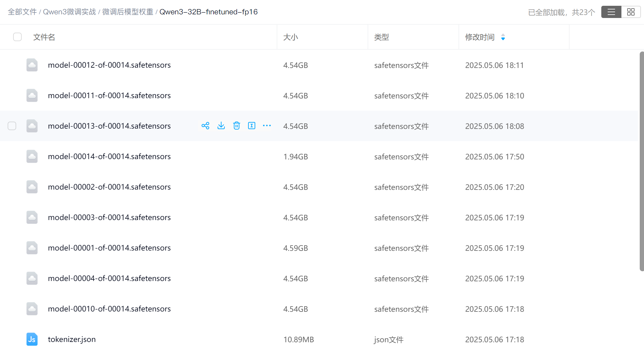644x352 pixels.
Task: Check the box for model-00013 row
Action: (12, 126)
